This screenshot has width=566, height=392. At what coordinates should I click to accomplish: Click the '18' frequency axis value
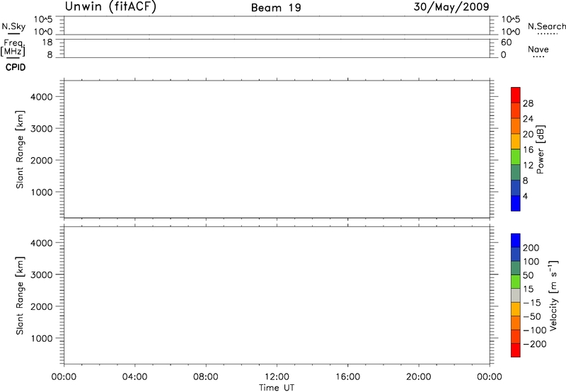[x=47, y=42]
